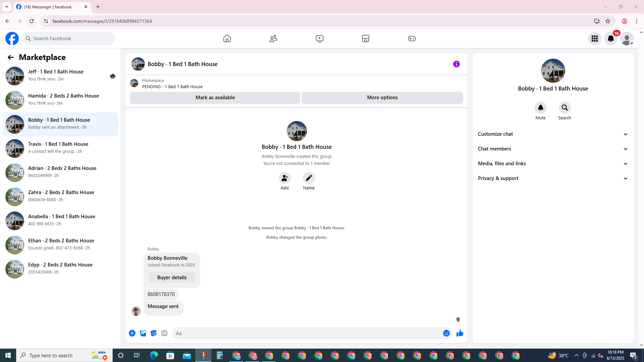The image size is (644, 362).
Task: Open the Friends icon in top navigation
Action: pos(273,39)
